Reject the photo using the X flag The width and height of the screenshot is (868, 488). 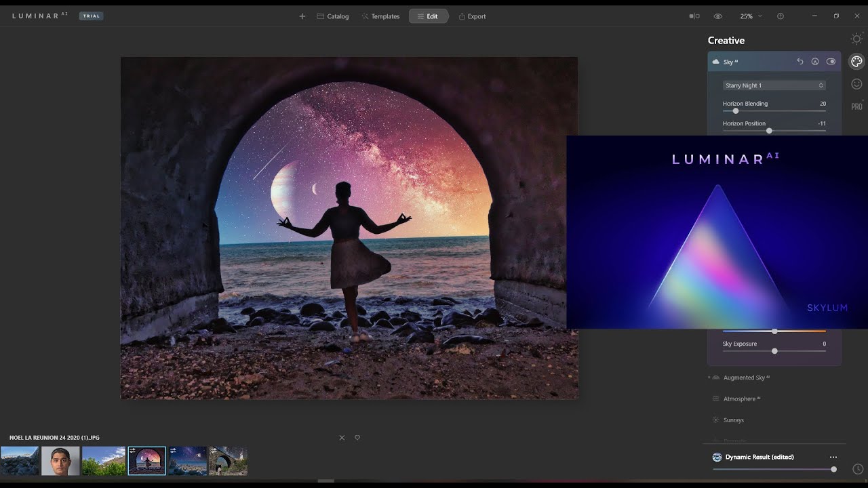coord(342,438)
